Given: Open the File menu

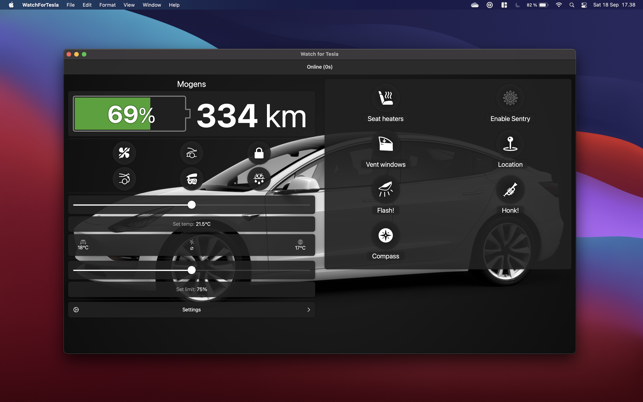Looking at the screenshot, I should [71, 5].
